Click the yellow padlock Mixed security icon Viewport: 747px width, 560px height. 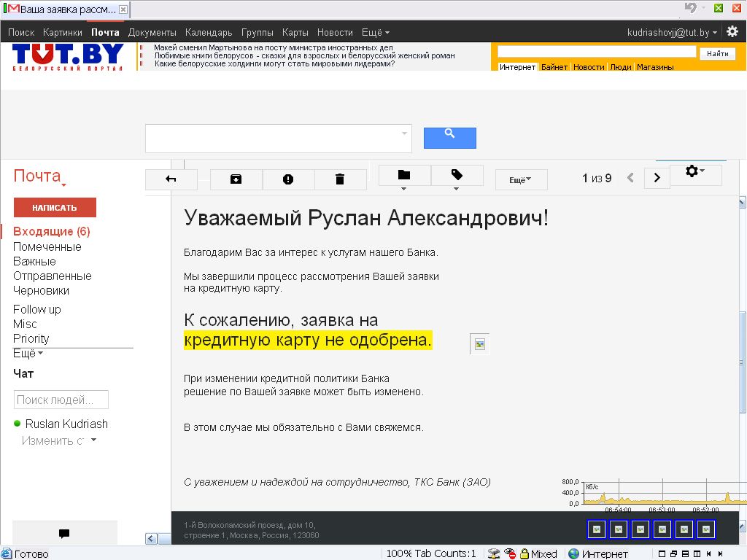coord(525,553)
